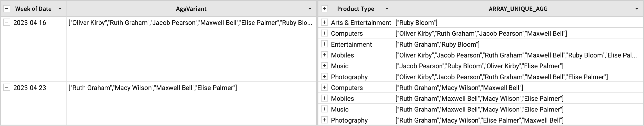Expand the second Computers row
644x126 pixels.
click(324, 88)
